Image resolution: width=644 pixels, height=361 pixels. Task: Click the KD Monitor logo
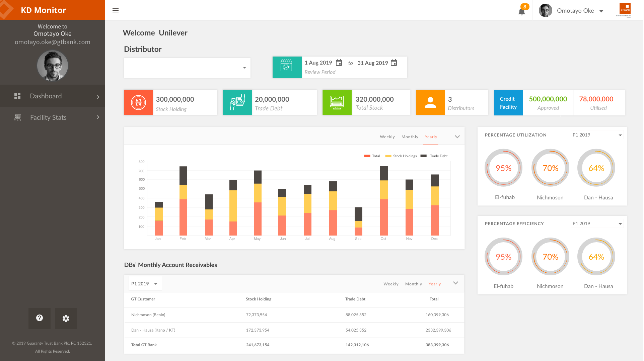point(44,10)
